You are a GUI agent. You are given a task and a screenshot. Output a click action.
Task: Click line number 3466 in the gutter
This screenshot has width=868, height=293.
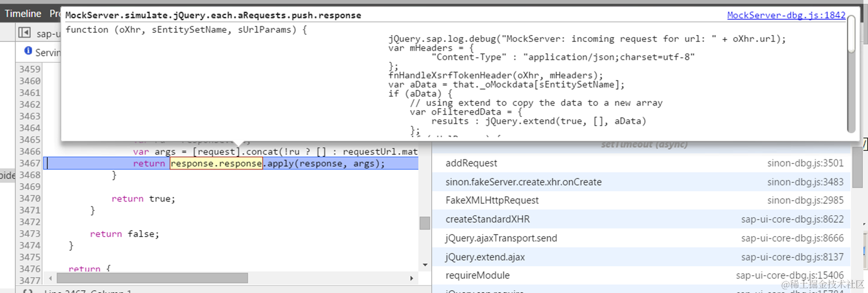pyautogui.click(x=30, y=151)
